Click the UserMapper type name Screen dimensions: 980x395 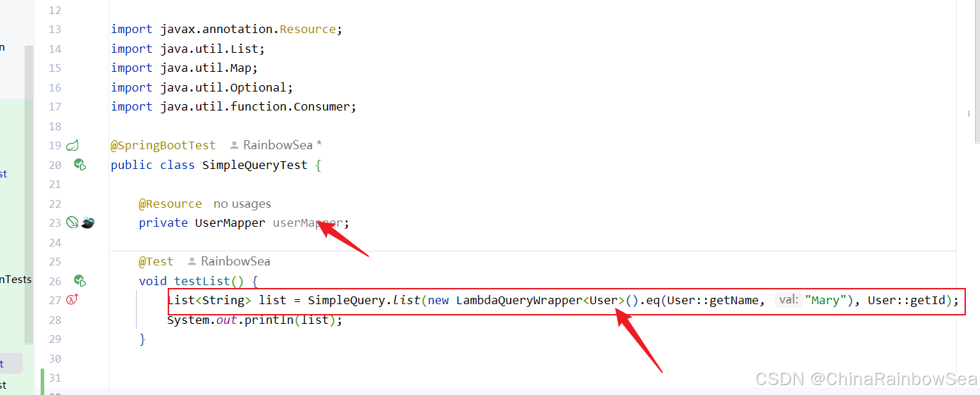point(230,223)
